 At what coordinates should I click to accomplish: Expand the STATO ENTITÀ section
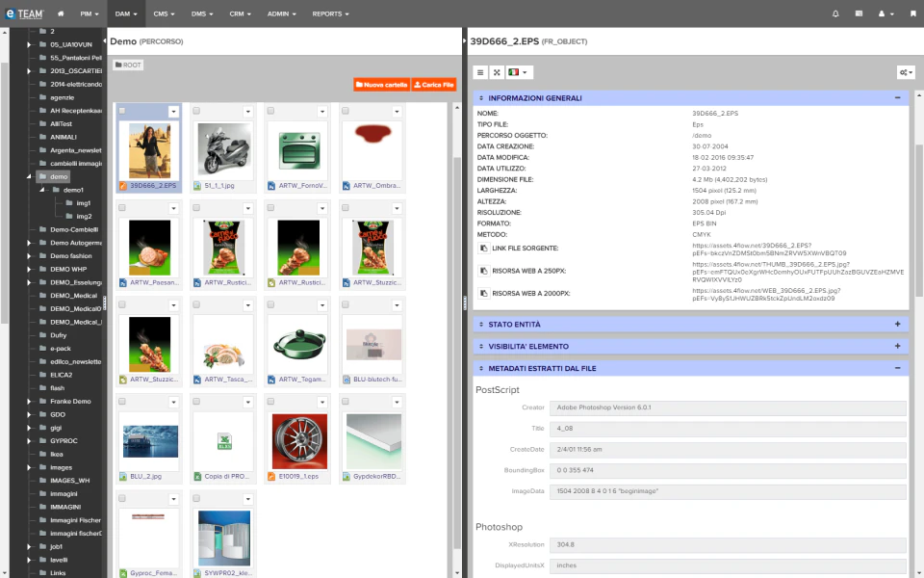(x=897, y=324)
